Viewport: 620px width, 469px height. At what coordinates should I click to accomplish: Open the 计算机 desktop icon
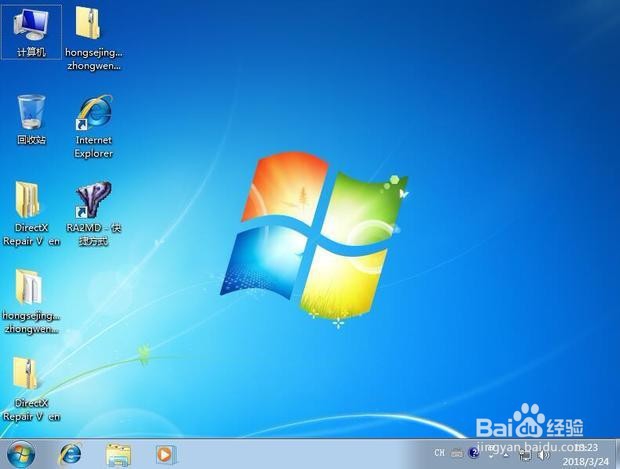coord(31,32)
